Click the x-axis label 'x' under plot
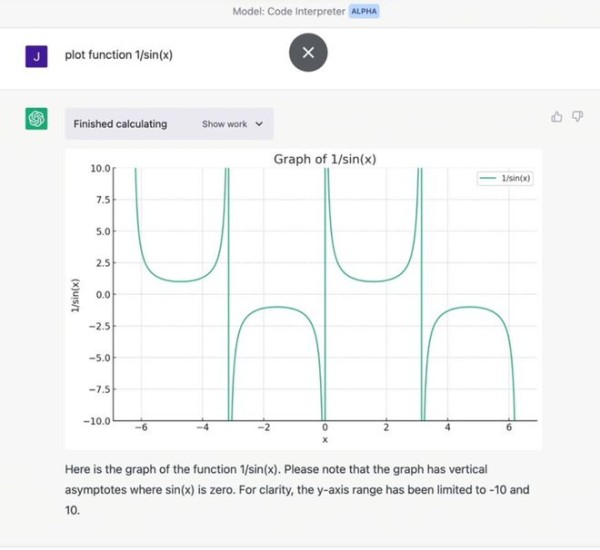The height and width of the screenshot is (550, 600). click(x=325, y=440)
